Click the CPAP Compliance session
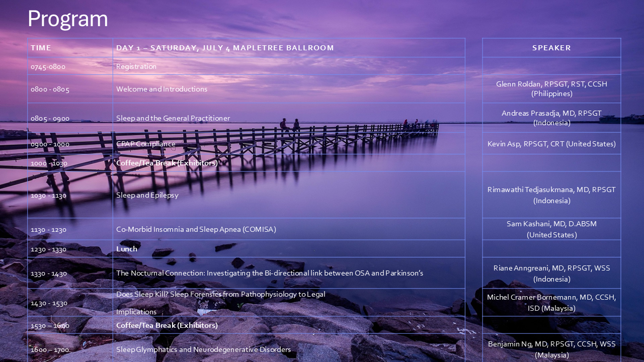Viewport: 644px width, 362px height. (146, 144)
